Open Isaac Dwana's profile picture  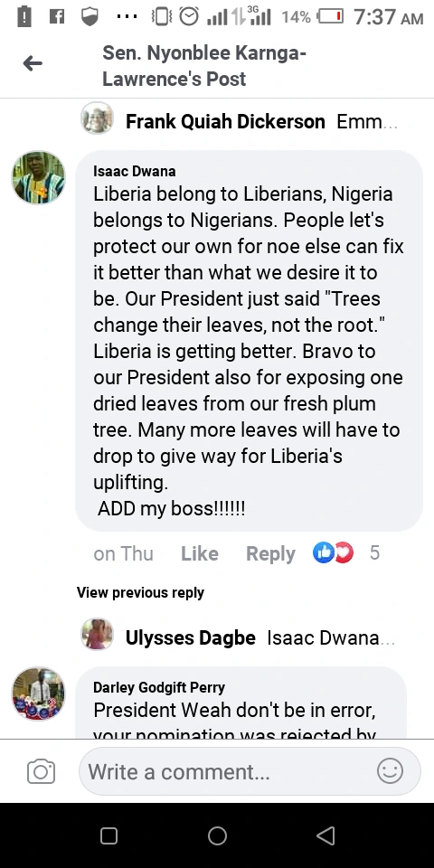39,178
